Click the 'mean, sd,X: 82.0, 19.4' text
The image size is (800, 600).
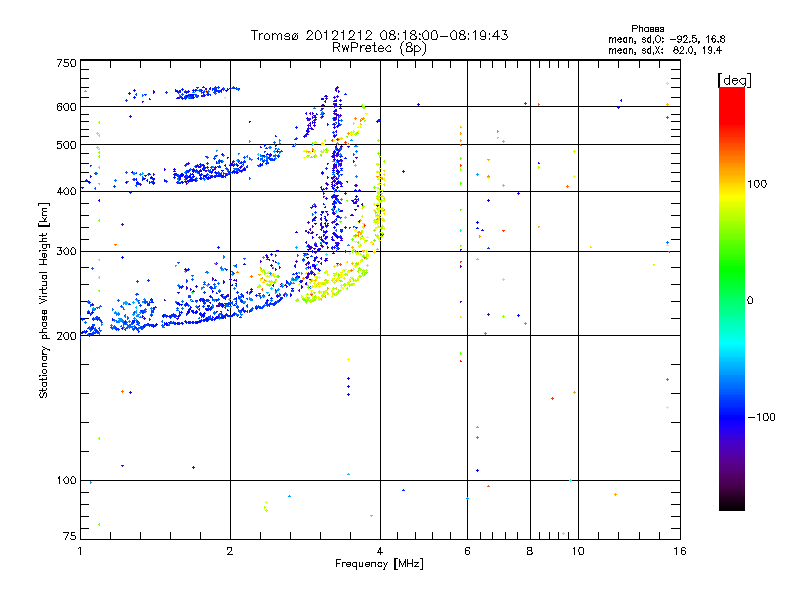click(x=665, y=50)
